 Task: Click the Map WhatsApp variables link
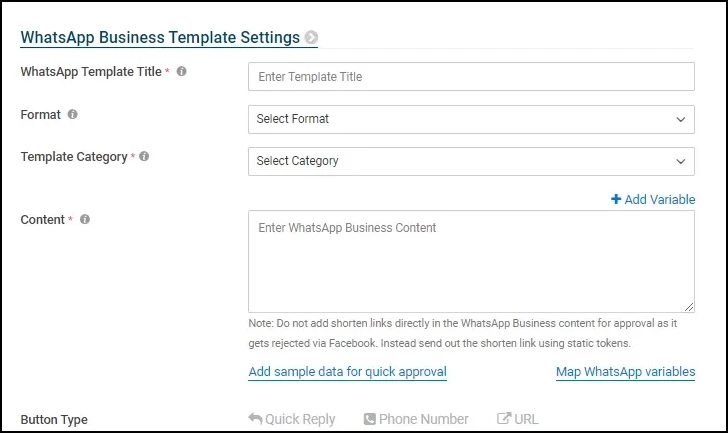(625, 372)
